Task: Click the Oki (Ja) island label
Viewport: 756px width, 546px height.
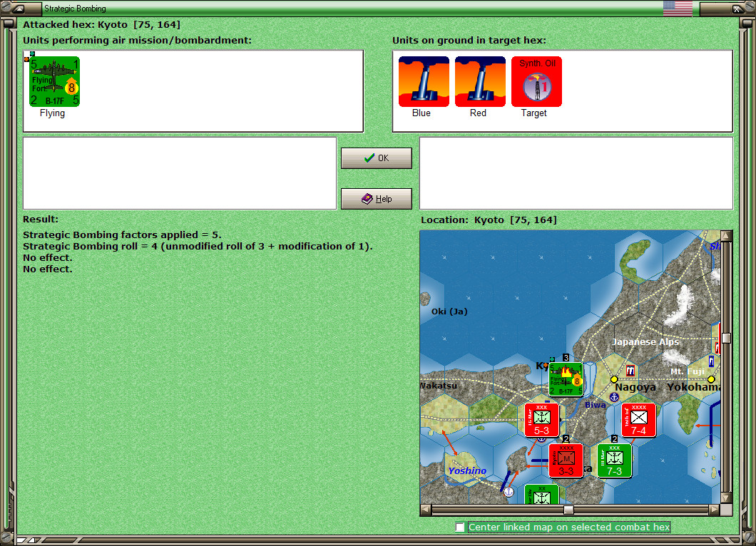Action: (449, 311)
